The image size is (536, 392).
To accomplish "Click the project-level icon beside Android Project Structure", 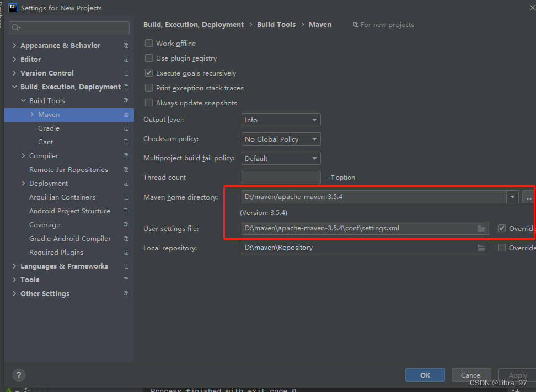I will point(126,211).
